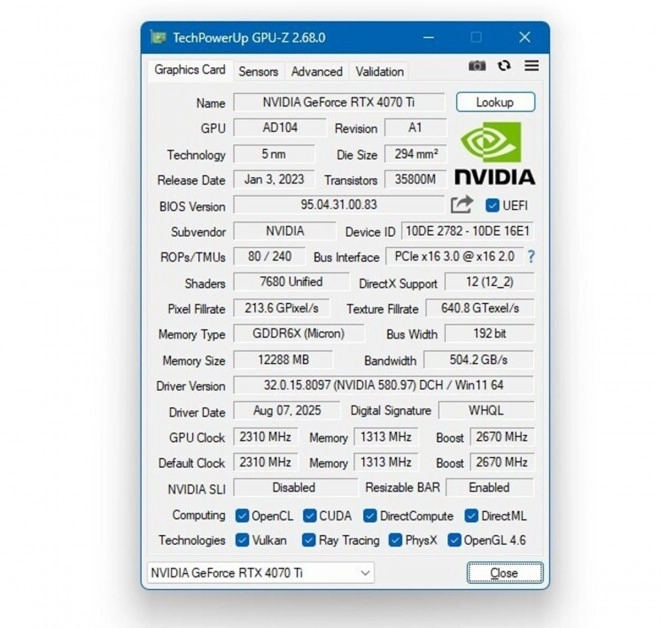Screen dimensions: 660x628
Task: Minimize the GPU-Z window
Action: pyautogui.click(x=428, y=37)
